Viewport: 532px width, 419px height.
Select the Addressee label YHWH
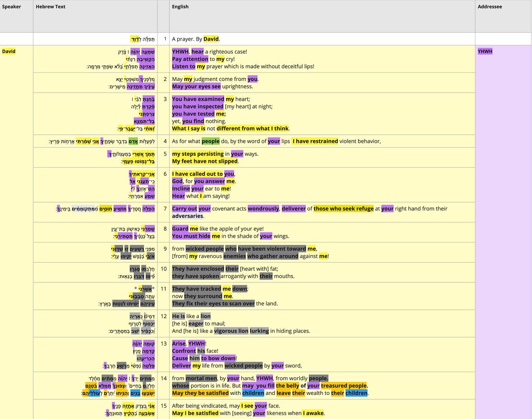pos(485,51)
